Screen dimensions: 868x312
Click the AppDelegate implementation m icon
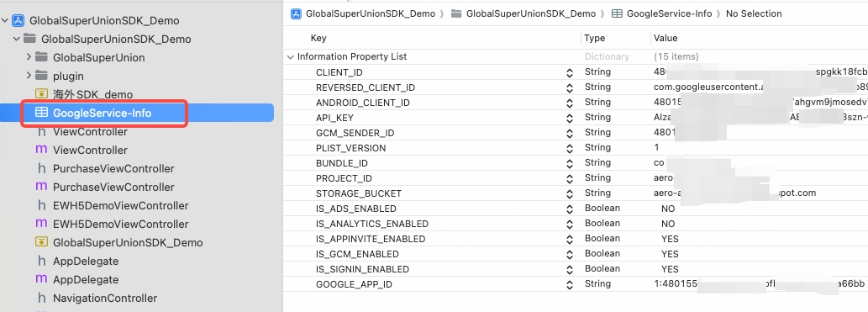[41, 279]
